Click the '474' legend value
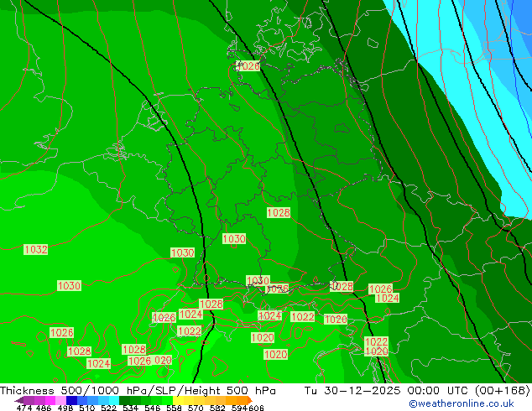 24,408
